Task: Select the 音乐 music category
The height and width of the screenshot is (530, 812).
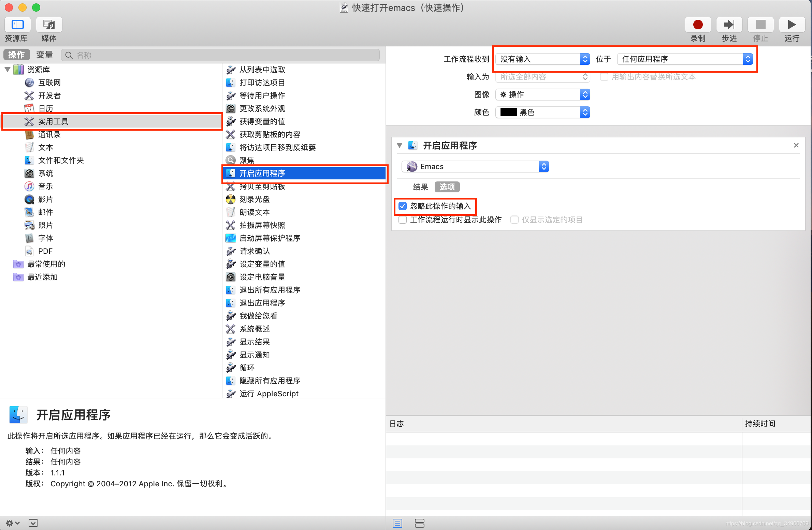Action: [x=46, y=186]
